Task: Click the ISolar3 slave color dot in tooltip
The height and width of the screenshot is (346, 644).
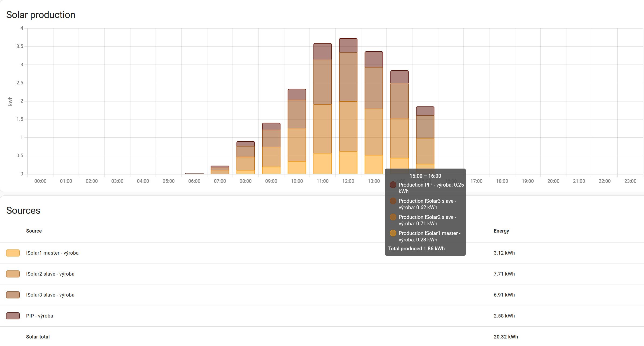Action: tap(393, 201)
